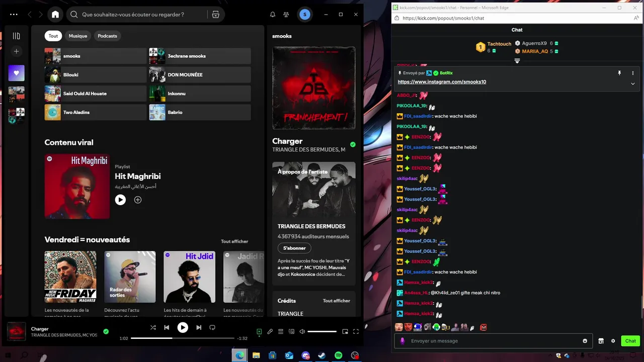This screenshot has width=644, height=362.
Task: Skip to previous track
Action: pyautogui.click(x=167, y=327)
